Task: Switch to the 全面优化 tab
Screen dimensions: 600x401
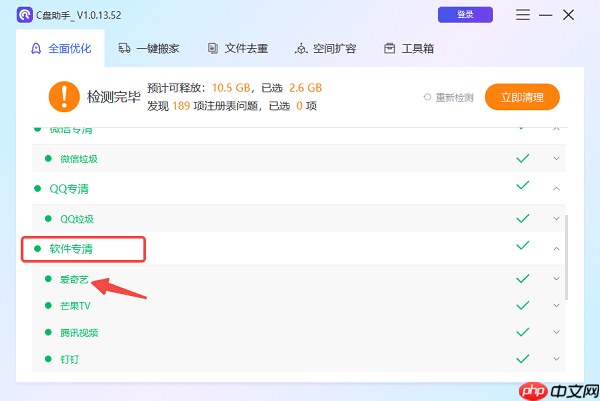Action: [60, 49]
